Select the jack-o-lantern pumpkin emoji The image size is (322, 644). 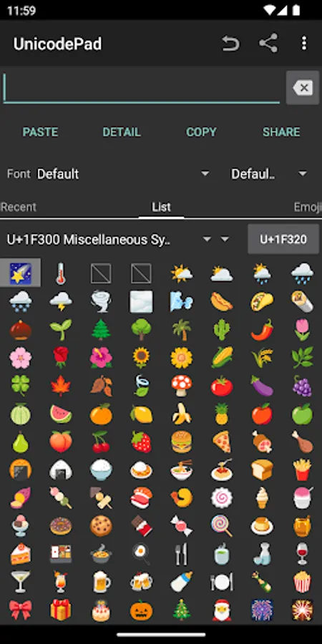[141, 610]
